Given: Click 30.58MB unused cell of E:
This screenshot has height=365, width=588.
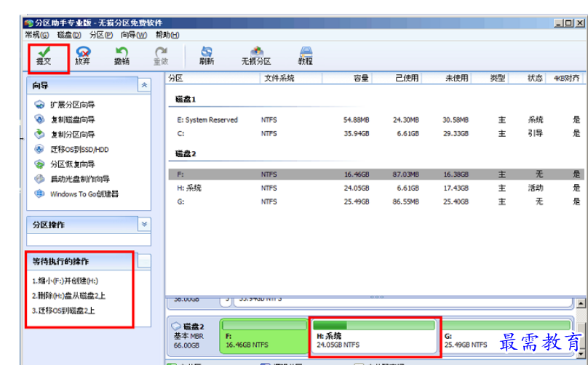Looking at the screenshot, I should [x=456, y=120].
